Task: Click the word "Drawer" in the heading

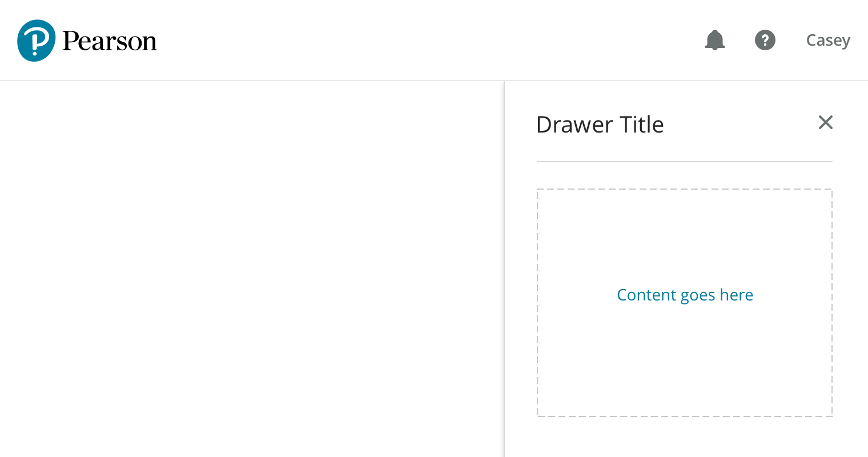Action: tap(574, 125)
